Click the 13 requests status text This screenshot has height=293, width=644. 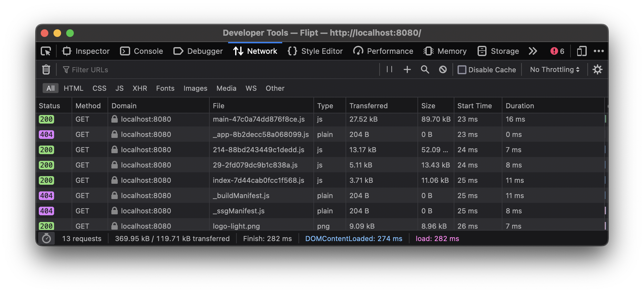(x=82, y=239)
